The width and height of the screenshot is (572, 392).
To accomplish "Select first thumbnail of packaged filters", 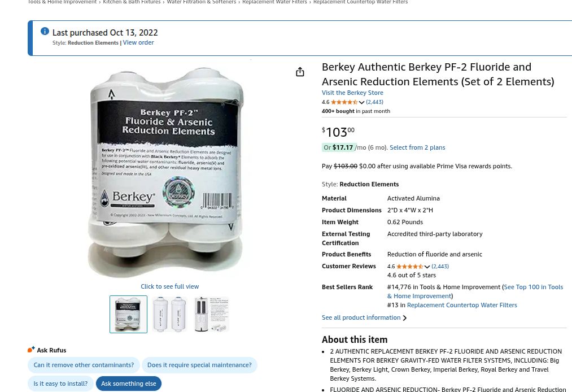I will 128,314.
